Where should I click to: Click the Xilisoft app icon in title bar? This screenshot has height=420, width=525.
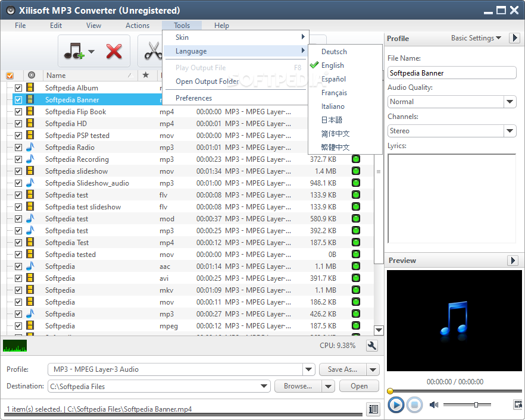[x=10, y=10]
